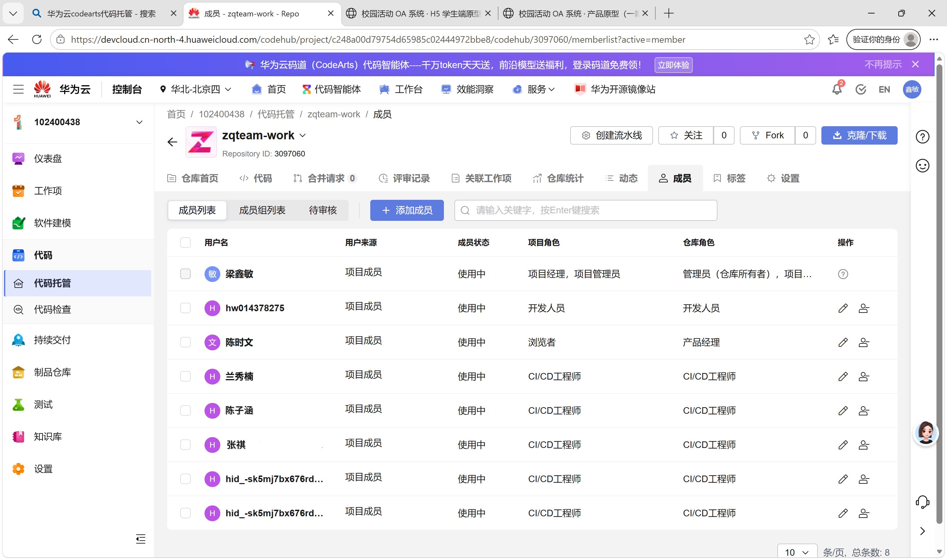Click the browser refresh icon
This screenshot has width=947, height=560.
[x=36, y=40]
